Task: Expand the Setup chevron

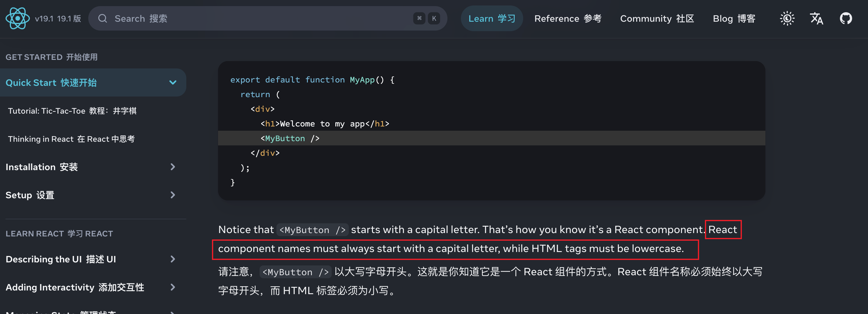Action: tap(173, 195)
